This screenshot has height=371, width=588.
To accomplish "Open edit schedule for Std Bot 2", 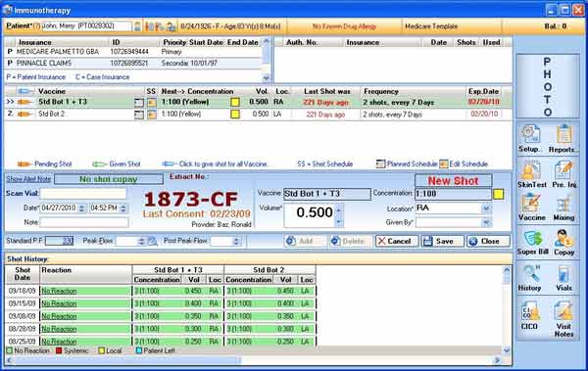I will click(x=152, y=115).
